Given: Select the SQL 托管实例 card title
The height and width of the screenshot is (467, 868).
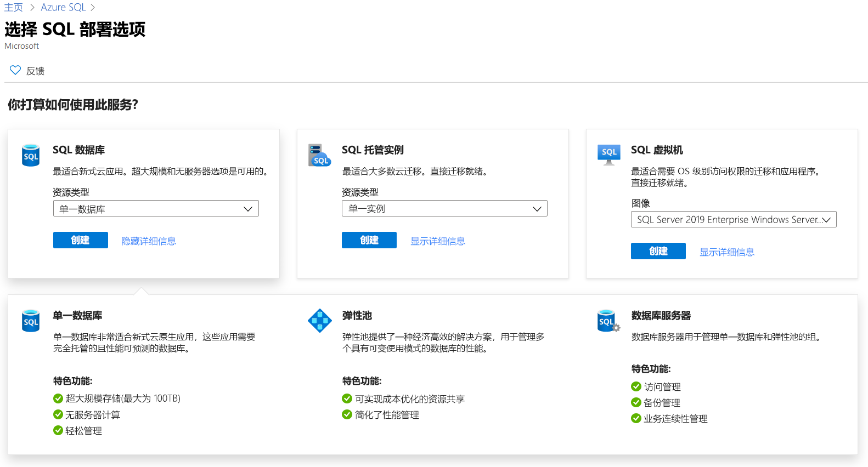Looking at the screenshot, I should (373, 150).
